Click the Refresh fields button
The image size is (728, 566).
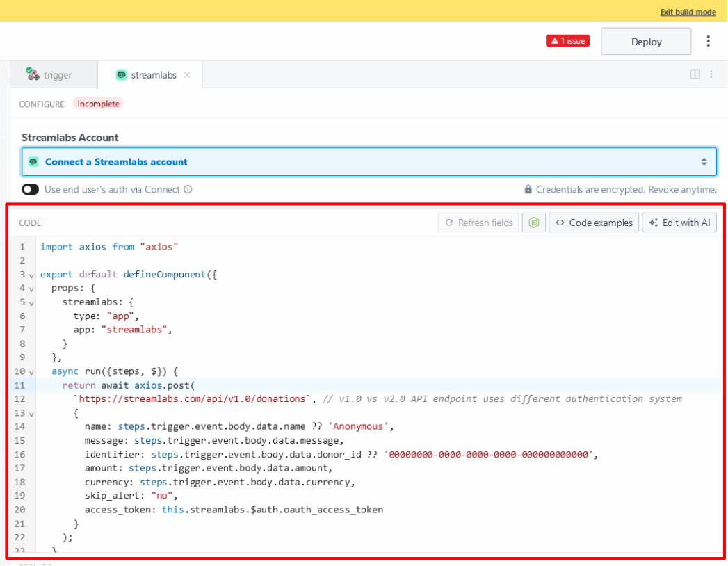point(478,223)
